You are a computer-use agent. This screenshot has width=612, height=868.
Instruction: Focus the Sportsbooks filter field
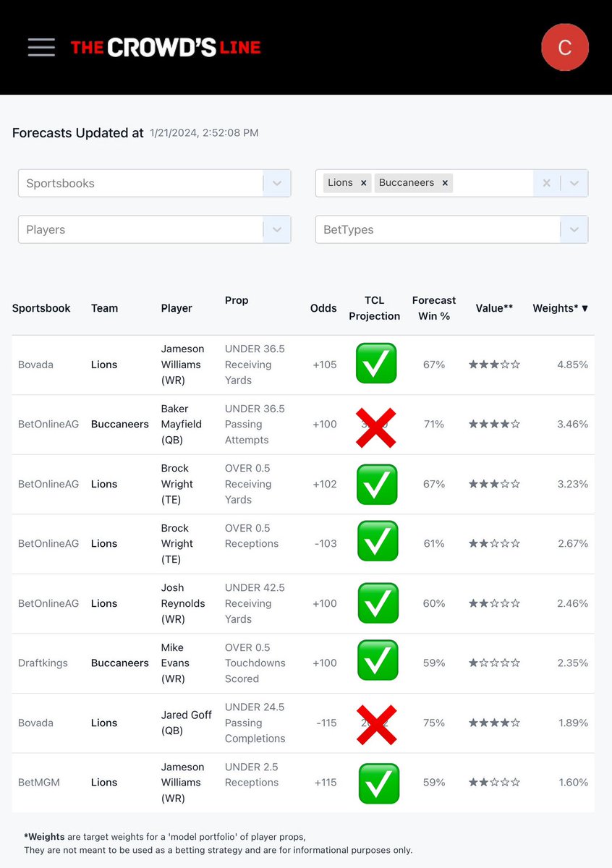[154, 183]
